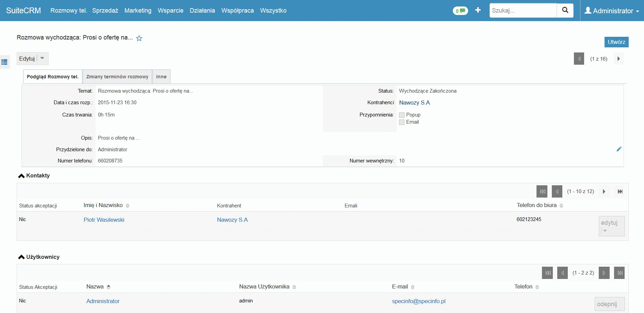Image resolution: width=644 pixels, height=313 pixels.
Task: Click the status Wychodzące Zakończona text
Action: (428, 91)
